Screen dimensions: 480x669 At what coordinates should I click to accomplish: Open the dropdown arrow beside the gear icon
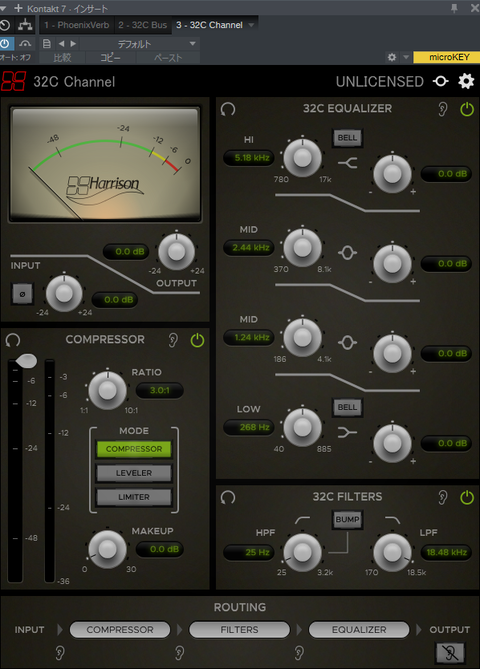pyautogui.click(x=406, y=57)
